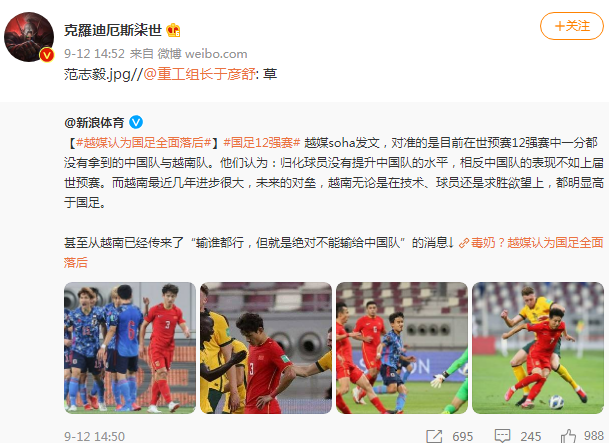Open first photo with blue-jersey players
This screenshot has width=609, height=443.
(130, 348)
